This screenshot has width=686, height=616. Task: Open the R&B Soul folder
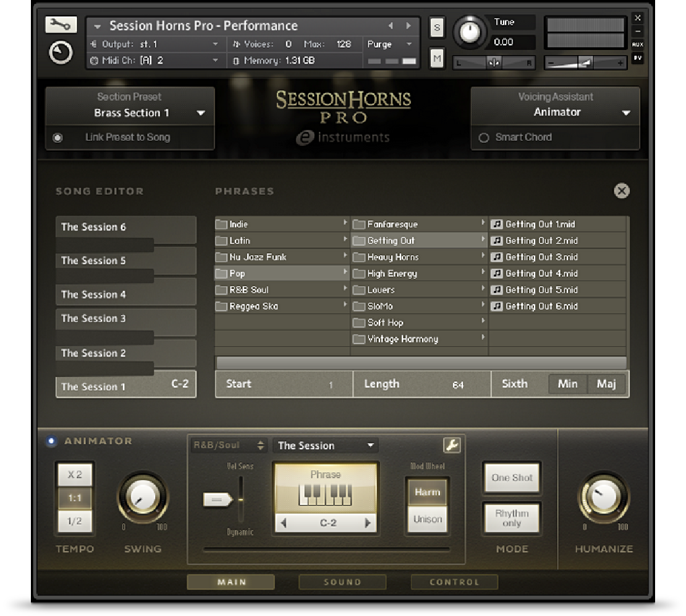point(282,290)
